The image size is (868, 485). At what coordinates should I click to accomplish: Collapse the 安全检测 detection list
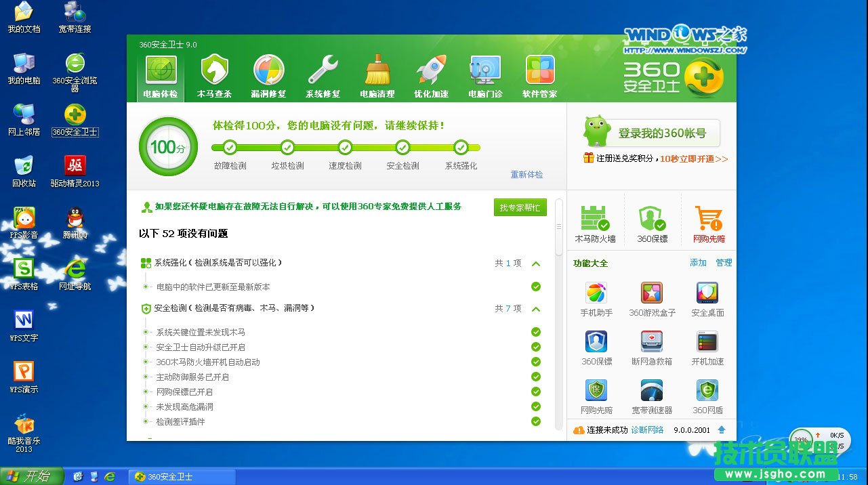tap(536, 308)
